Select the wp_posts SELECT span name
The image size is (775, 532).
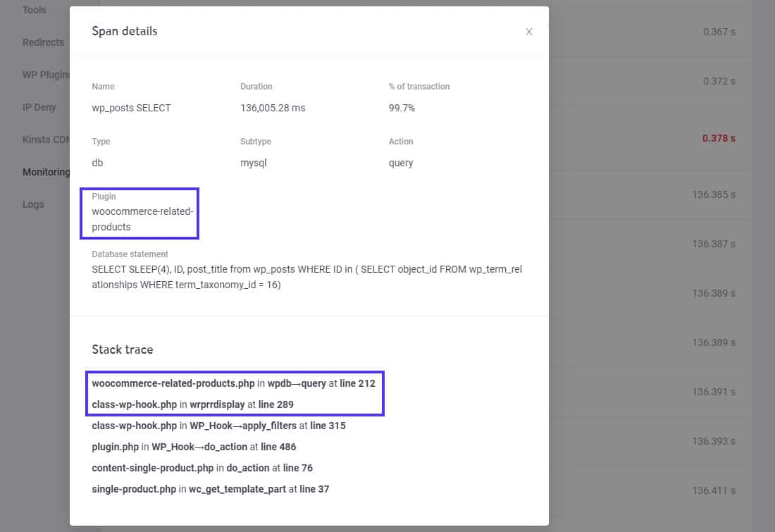click(x=132, y=108)
